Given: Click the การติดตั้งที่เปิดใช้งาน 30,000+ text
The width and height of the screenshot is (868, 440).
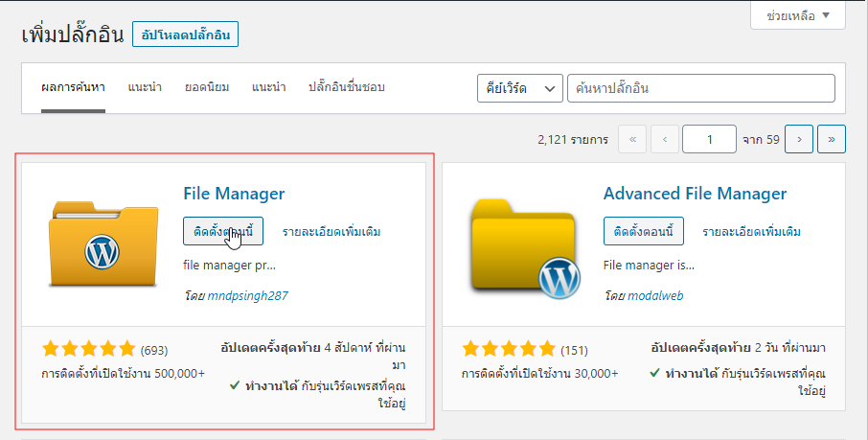Looking at the screenshot, I should [539, 374].
